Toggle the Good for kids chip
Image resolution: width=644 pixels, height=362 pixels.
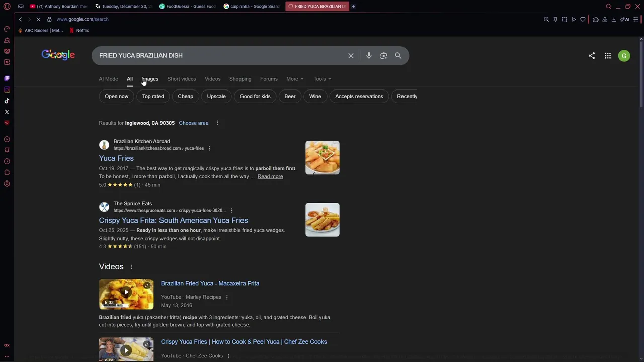click(255, 96)
